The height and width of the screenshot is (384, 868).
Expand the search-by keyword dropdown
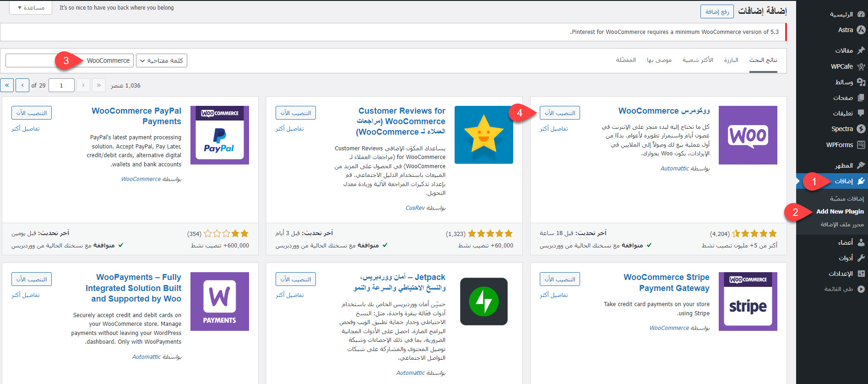click(x=162, y=60)
